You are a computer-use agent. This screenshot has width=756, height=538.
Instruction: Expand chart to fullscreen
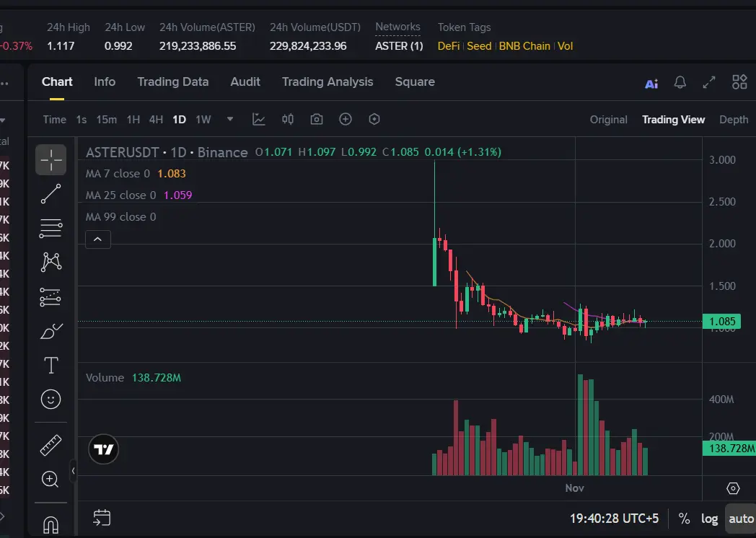708,82
